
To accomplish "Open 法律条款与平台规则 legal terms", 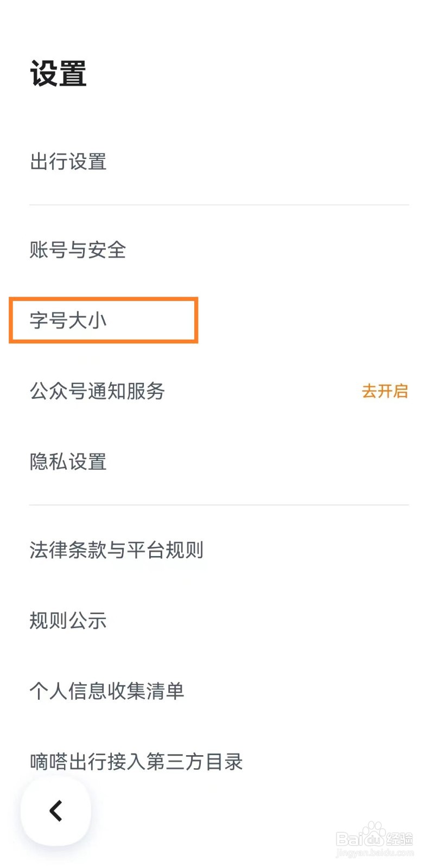I will coord(117,550).
